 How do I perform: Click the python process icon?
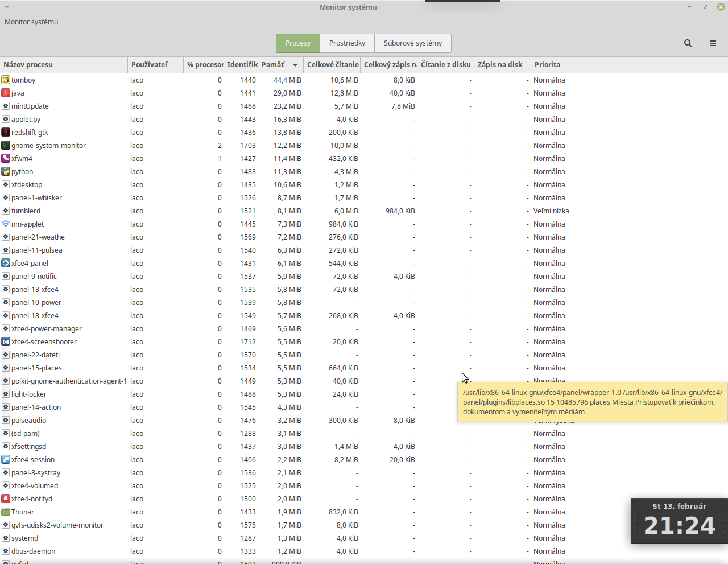tap(6, 172)
